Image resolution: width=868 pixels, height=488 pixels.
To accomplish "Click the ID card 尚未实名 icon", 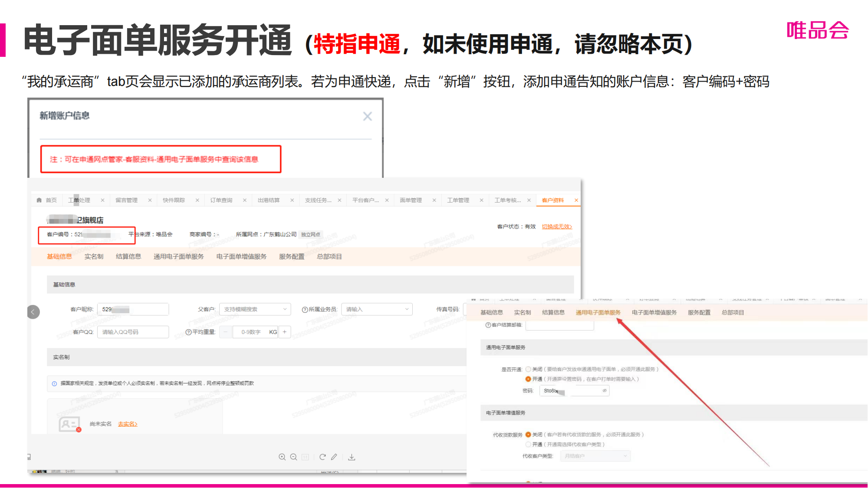I will point(69,424).
